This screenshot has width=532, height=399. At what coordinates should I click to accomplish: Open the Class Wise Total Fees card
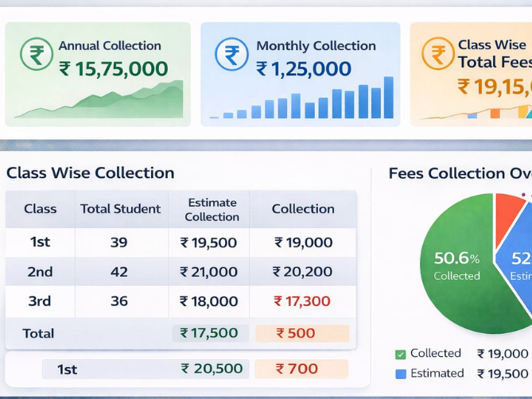[x=471, y=74]
